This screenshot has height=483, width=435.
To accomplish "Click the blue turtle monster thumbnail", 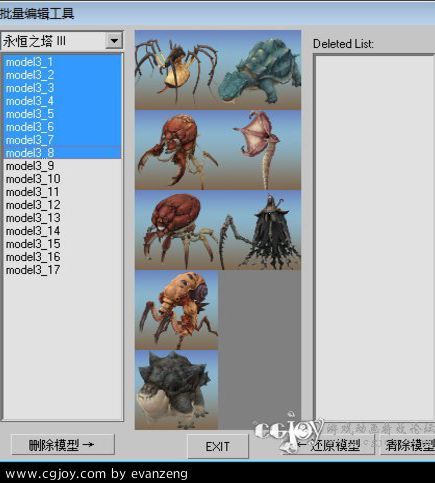I will (259, 70).
